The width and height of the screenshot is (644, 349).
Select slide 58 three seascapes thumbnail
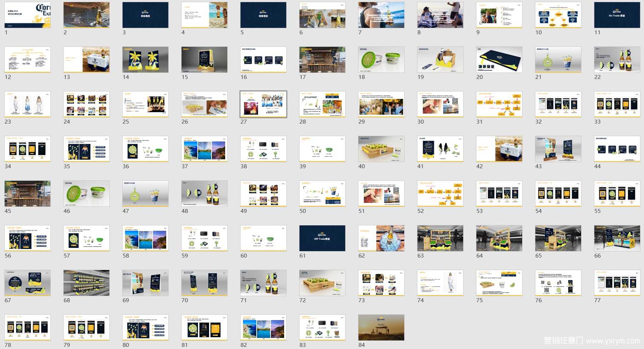click(x=145, y=238)
